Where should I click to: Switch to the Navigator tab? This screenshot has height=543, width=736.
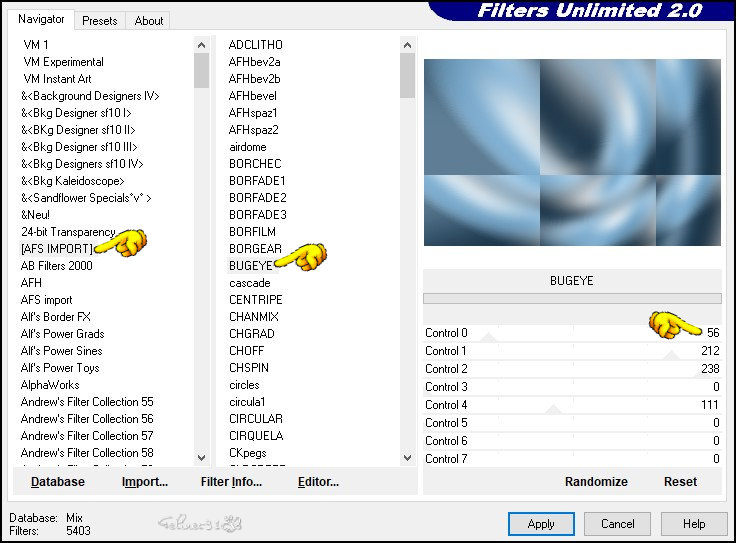pos(41,19)
